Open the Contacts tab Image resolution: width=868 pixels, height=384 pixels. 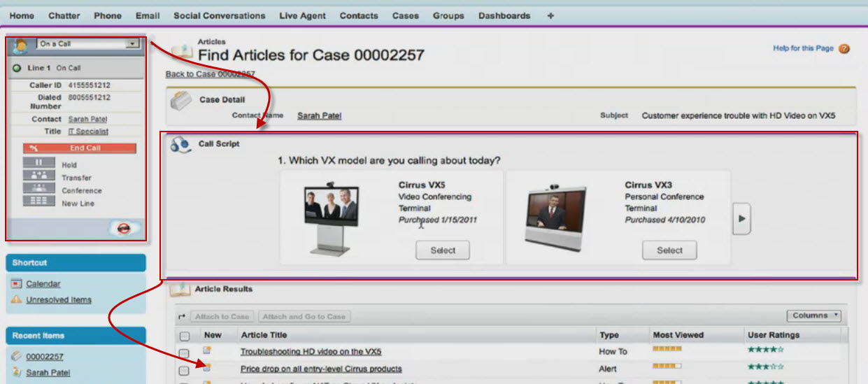pos(359,15)
